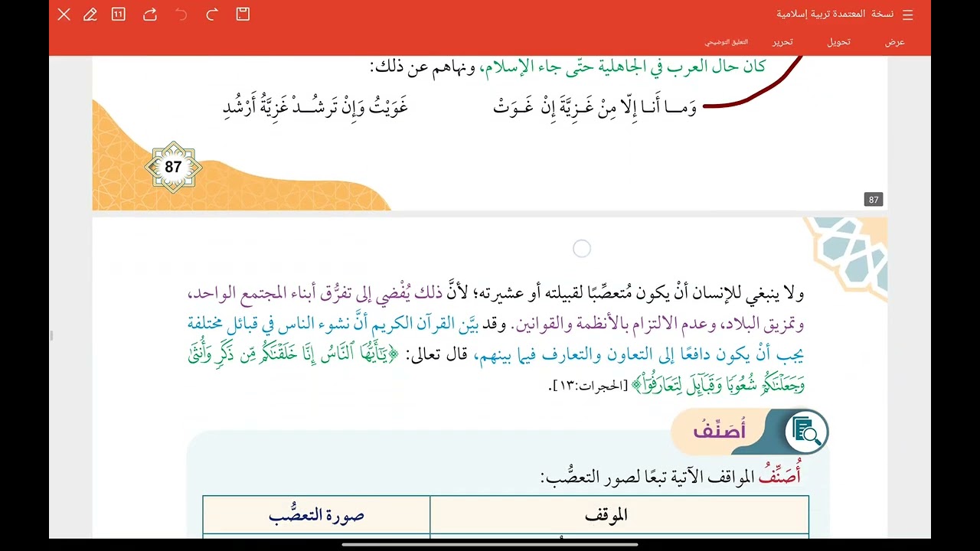Click the redo arrow icon

click(212, 14)
